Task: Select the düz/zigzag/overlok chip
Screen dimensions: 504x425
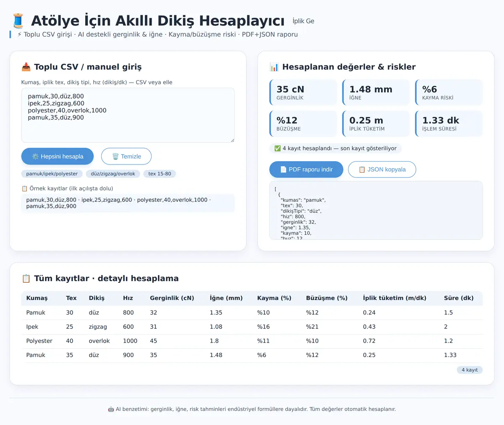Action: (113, 174)
